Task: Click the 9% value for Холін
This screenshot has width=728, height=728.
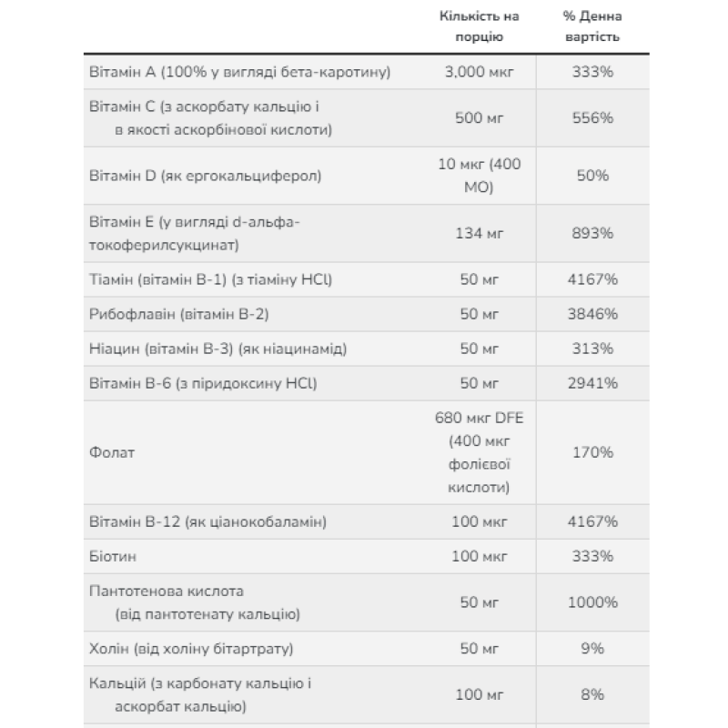Action: 592,648
